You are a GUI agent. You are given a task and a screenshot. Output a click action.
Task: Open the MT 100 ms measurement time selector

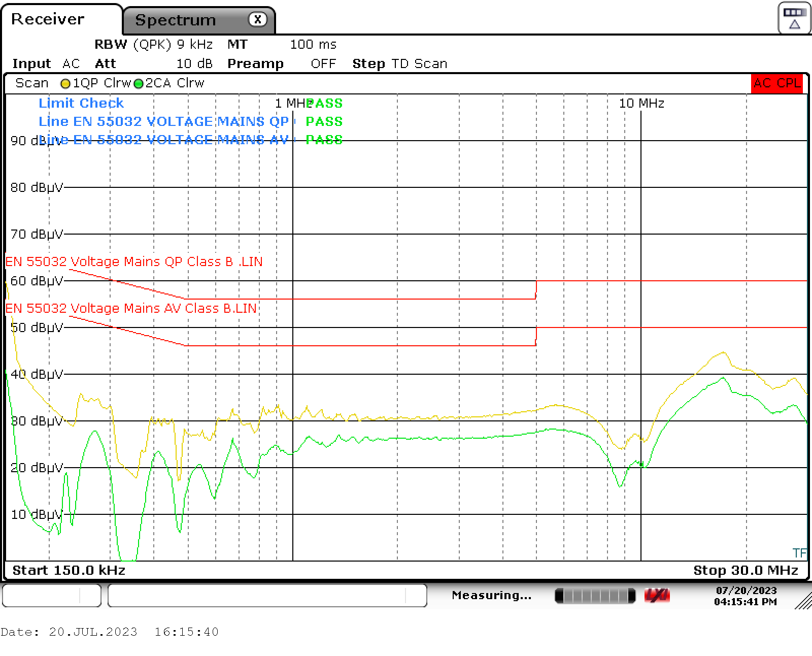tap(313, 44)
